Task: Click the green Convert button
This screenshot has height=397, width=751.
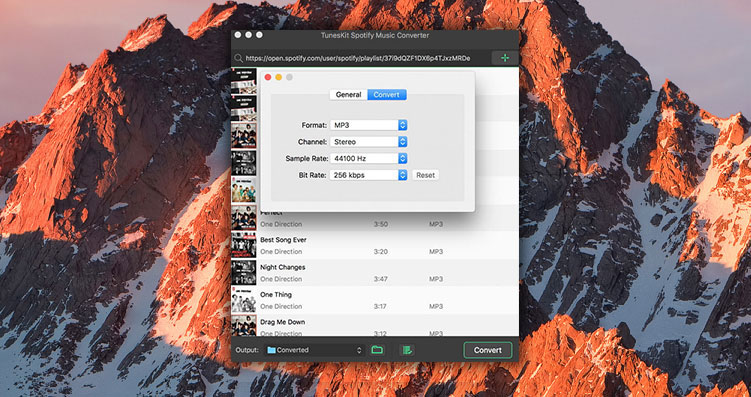Action: 488,350
